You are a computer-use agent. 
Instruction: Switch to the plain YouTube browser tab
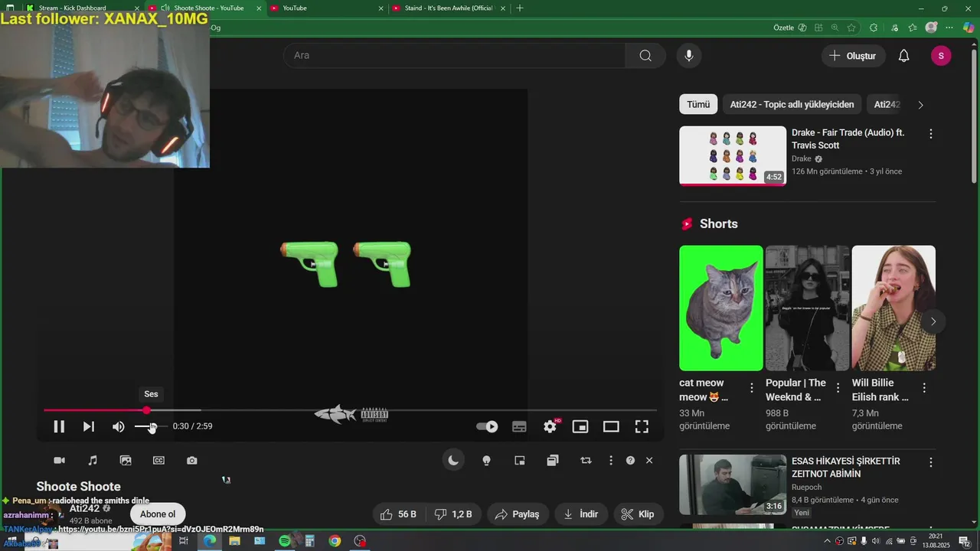tap(328, 8)
